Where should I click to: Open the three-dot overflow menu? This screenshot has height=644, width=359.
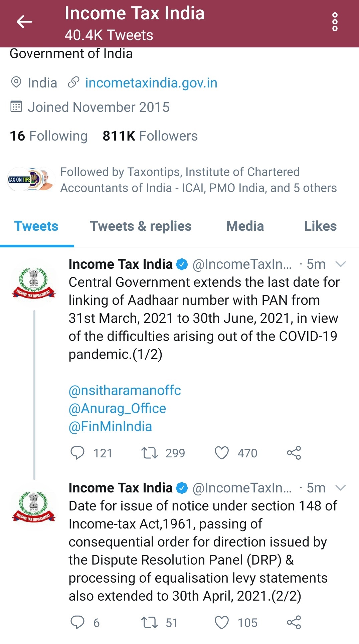click(x=335, y=22)
